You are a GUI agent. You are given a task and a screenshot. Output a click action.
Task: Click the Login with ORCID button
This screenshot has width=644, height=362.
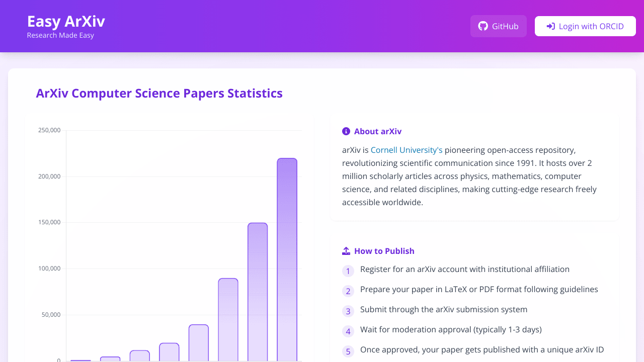tap(585, 26)
